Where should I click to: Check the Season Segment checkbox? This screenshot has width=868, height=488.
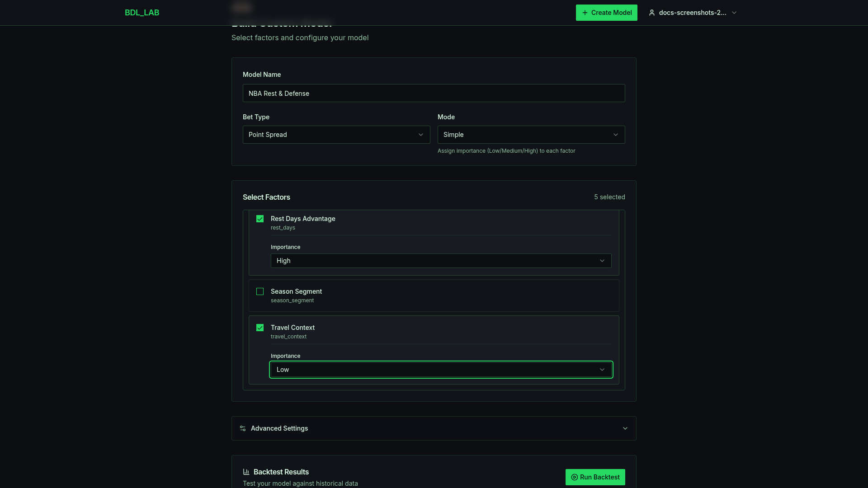[x=260, y=291]
